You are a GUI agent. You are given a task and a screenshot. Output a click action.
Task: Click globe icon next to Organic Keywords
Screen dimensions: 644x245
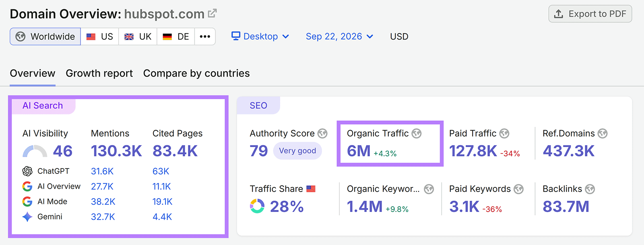pyautogui.click(x=429, y=189)
